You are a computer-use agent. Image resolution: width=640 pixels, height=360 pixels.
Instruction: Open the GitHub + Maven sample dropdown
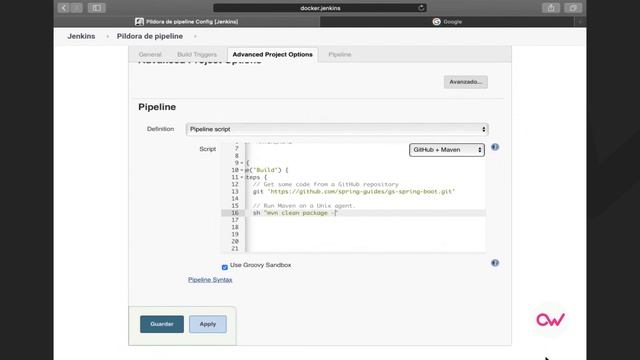(447, 150)
